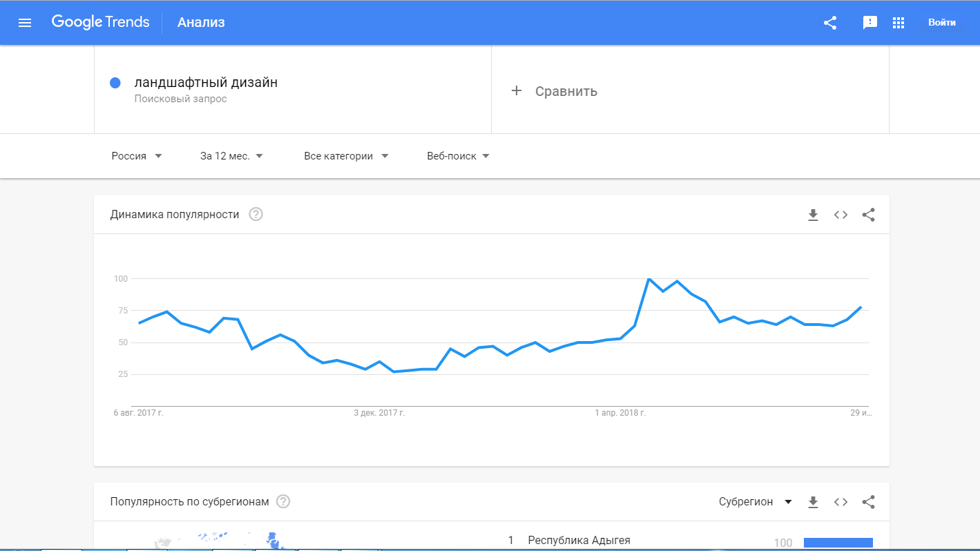This screenshot has height=551, width=980.
Task: Edit the ландшафтный дизайн search term
Action: coord(206,83)
